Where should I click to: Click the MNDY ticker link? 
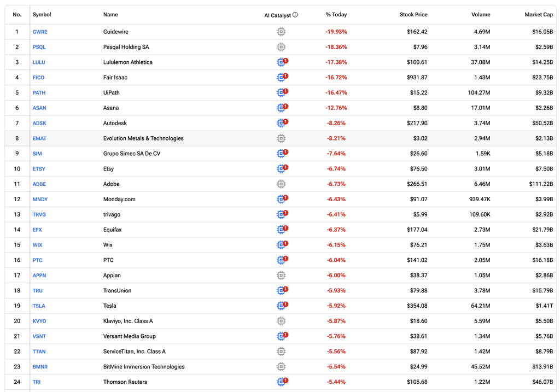tap(40, 199)
